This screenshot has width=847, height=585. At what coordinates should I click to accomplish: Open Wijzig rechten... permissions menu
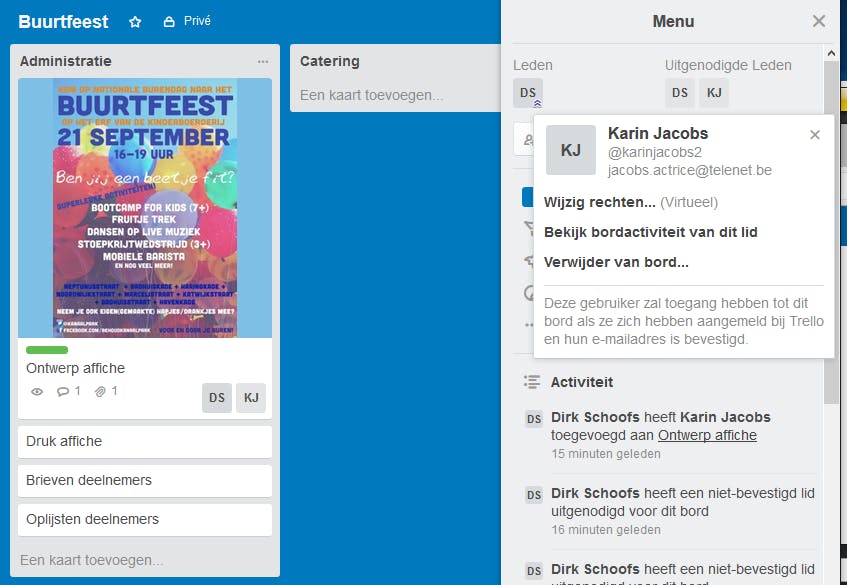pos(600,202)
